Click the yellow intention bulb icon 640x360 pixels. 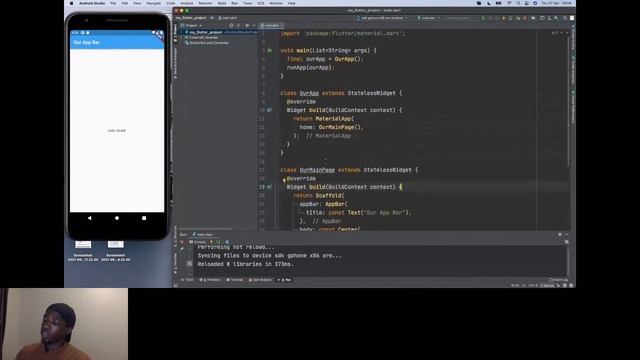[284, 180]
